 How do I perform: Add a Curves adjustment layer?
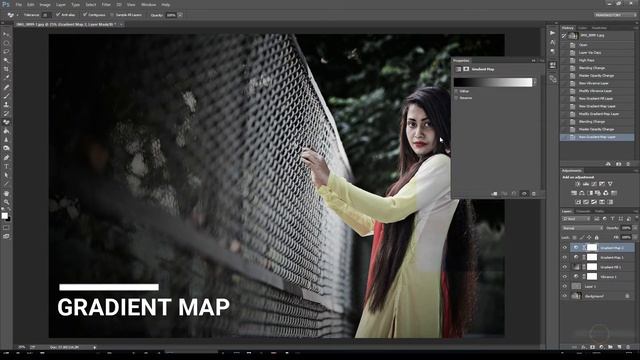594,184
